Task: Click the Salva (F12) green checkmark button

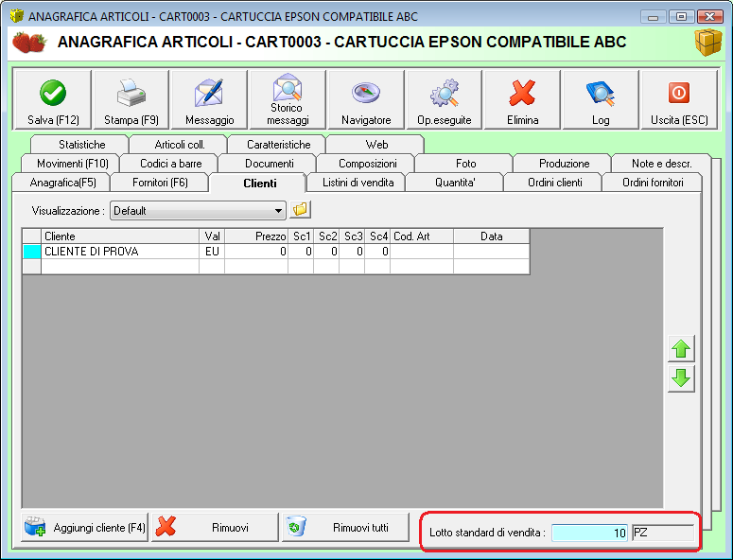Action: point(52,99)
